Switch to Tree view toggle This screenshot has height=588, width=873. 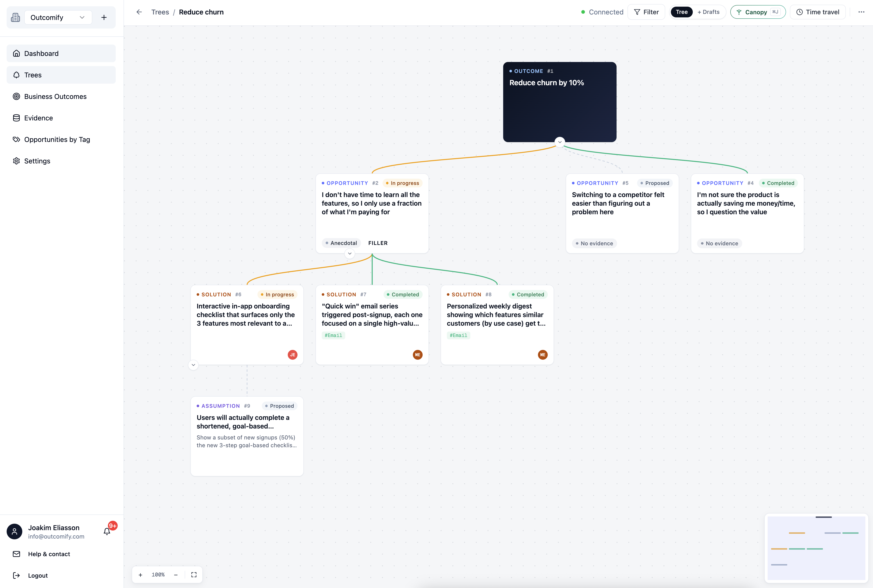(681, 12)
